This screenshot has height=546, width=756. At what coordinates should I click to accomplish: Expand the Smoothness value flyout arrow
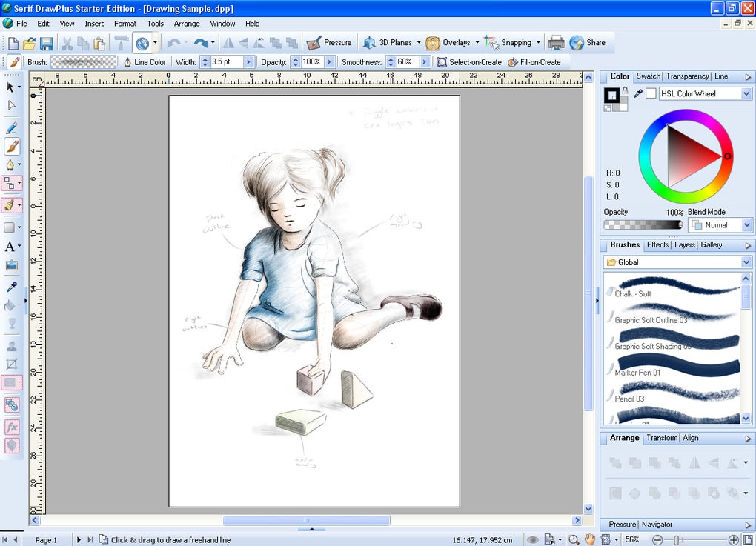pos(425,62)
